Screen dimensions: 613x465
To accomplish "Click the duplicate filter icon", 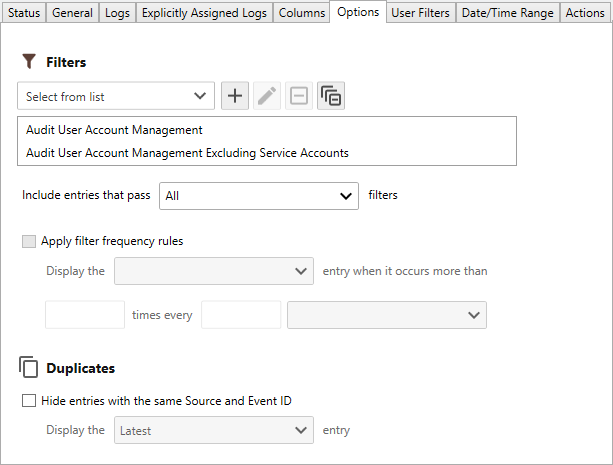I will [331, 96].
